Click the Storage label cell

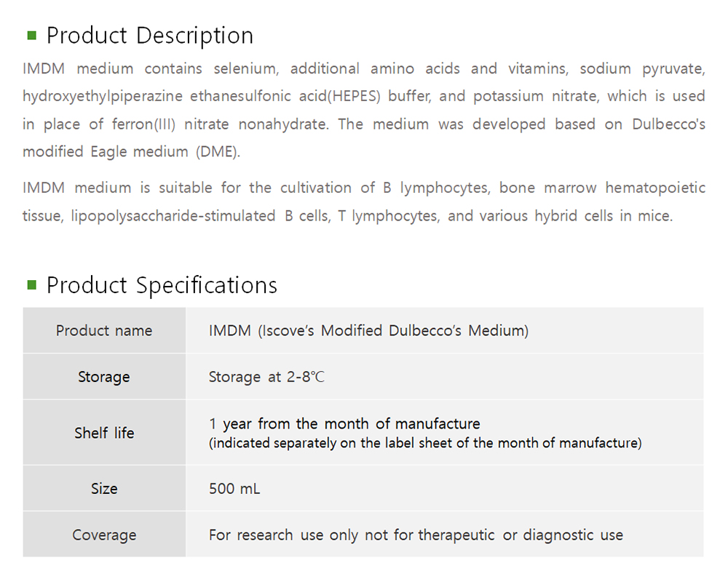click(104, 377)
